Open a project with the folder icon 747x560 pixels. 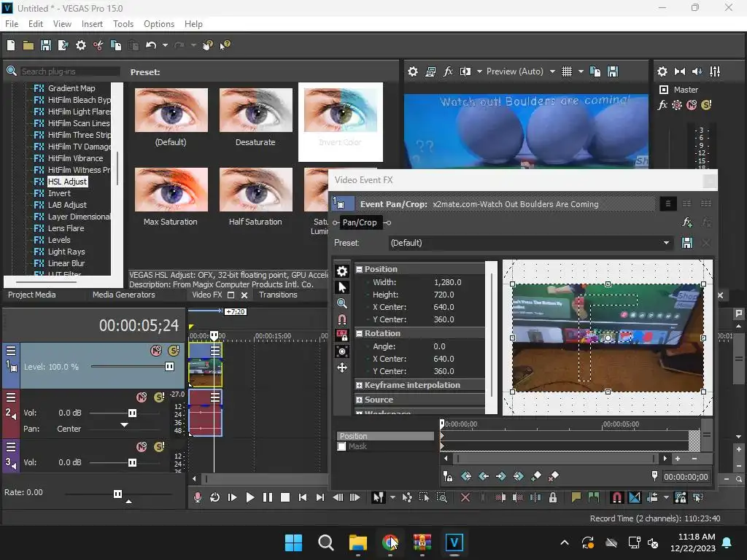pyautogui.click(x=28, y=45)
